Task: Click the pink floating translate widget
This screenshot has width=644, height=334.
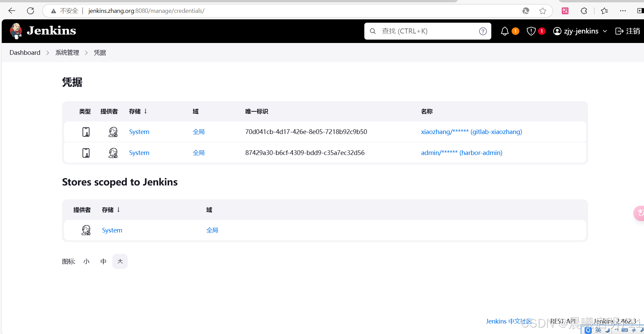Action: pyautogui.click(x=639, y=213)
